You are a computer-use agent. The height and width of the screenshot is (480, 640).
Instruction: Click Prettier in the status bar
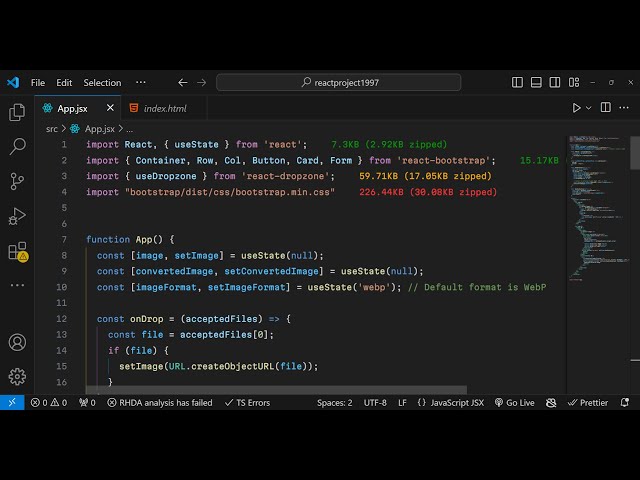click(588, 403)
